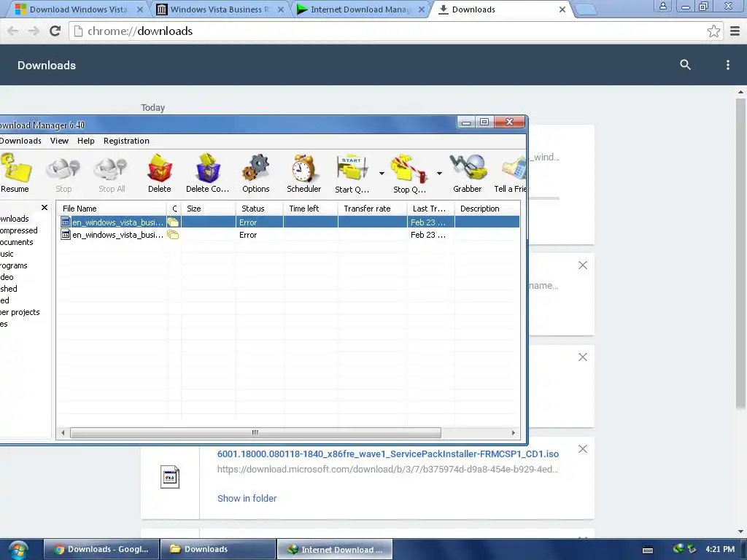Open IDM Options gear icon
The height and width of the screenshot is (560, 747).
(256, 174)
